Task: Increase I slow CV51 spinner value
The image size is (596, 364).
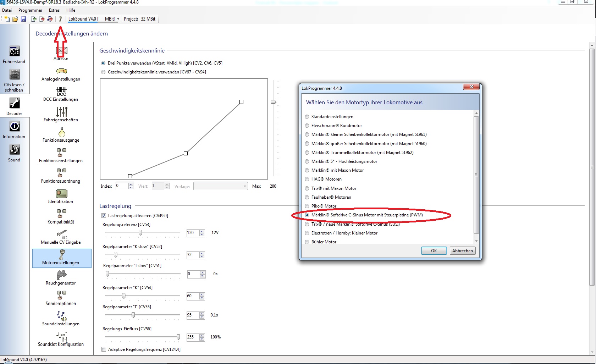Action: click(x=203, y=272)
